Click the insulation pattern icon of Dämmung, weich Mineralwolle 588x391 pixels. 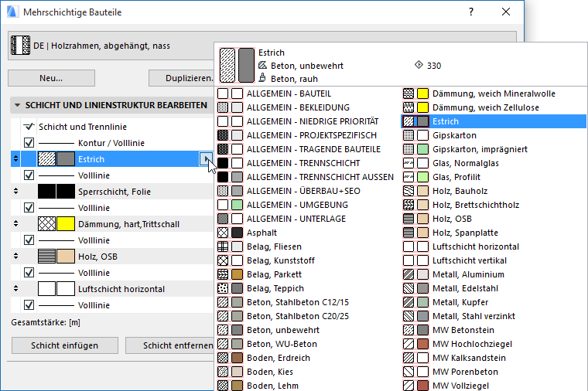[x=409, y=93]
